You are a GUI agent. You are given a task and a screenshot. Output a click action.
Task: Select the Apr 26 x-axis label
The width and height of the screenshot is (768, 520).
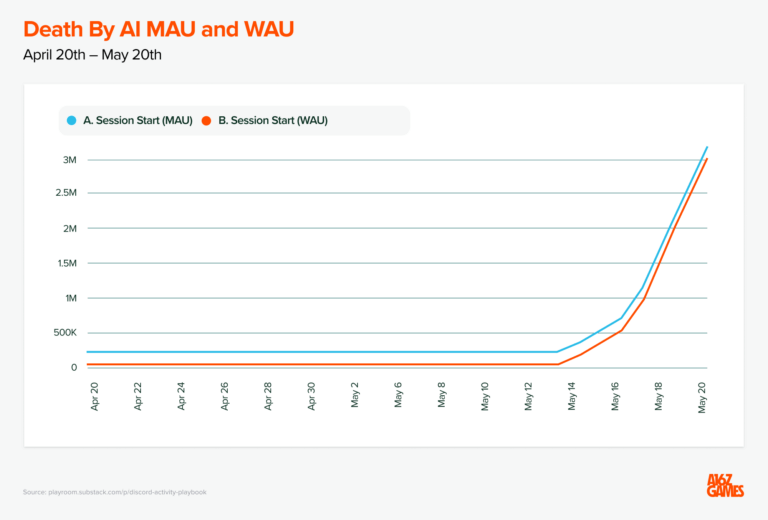tap(225, 397)
